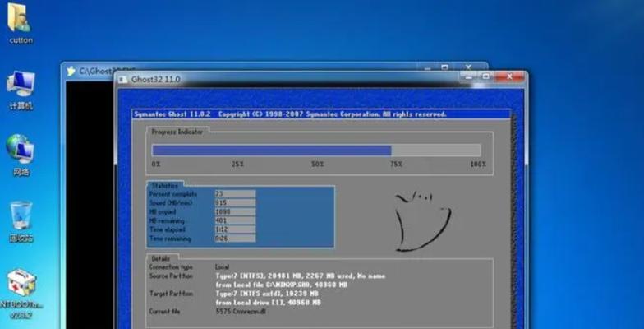
Task: Click the Ghost progress indicator bar
Action: click(316, 150)
